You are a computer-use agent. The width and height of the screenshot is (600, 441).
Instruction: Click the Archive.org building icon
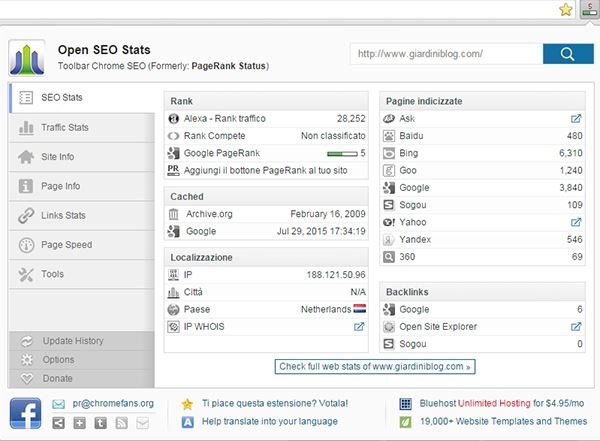click(x=174, y=214)
